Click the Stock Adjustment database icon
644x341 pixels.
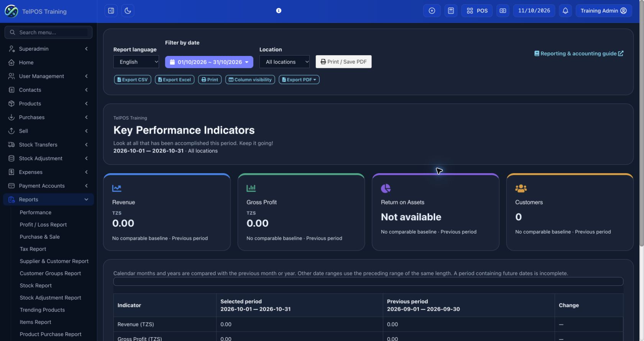11,158
